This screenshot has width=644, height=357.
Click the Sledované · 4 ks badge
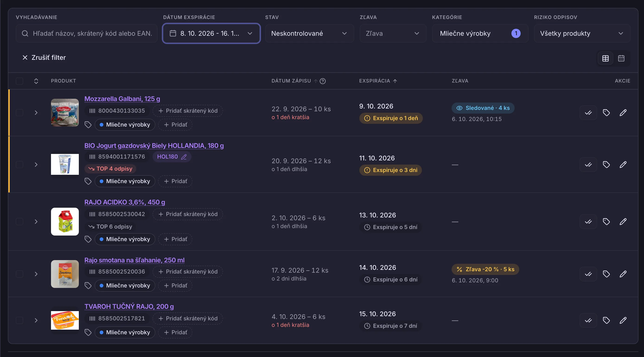click(483, 108)
